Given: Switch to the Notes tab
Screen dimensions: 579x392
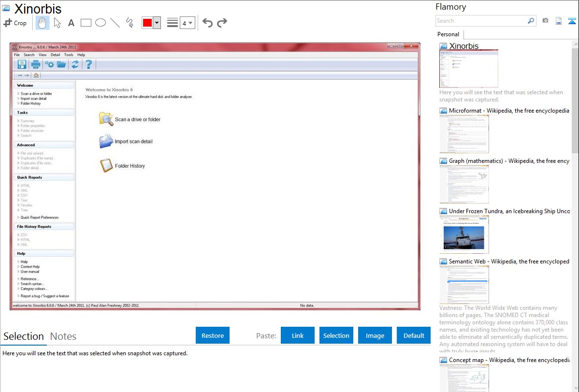Looking at the screenshot, I should [x=63, y=336].
